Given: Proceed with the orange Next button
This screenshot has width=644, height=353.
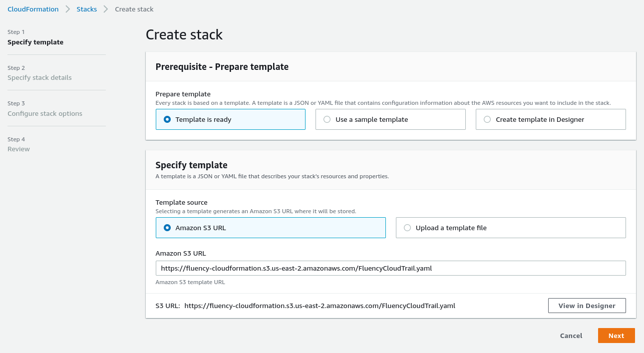Looking at the screenshot, I should click(x=617, y=336).
